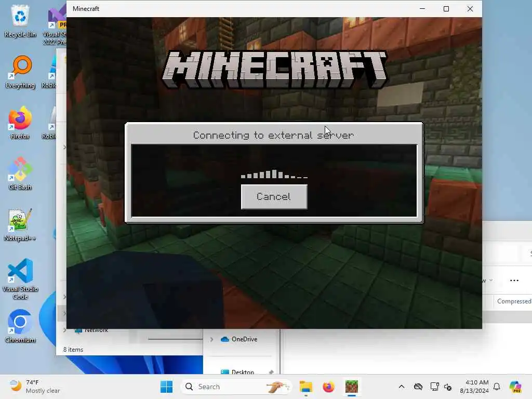This screenshot has width=532, height=399.
Task: Click the 8 items status text
Action: (x=73, y=350)
